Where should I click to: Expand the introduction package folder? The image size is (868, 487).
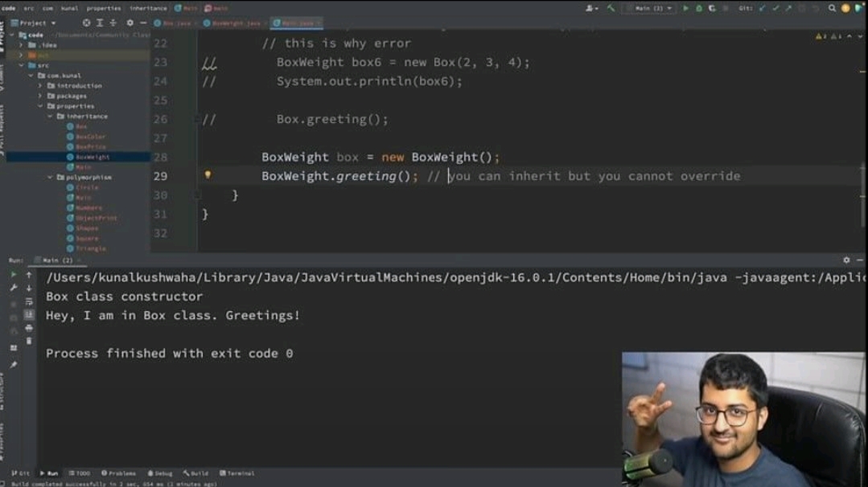click(40, 86)
